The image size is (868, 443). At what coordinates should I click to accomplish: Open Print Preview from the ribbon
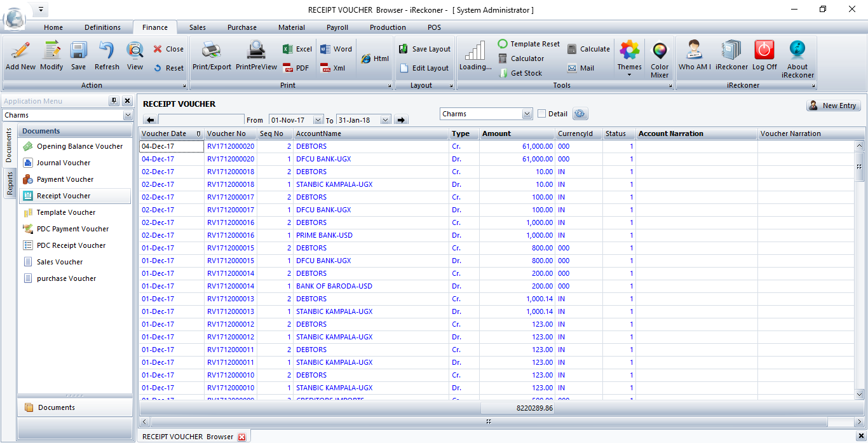click(256, 51)
